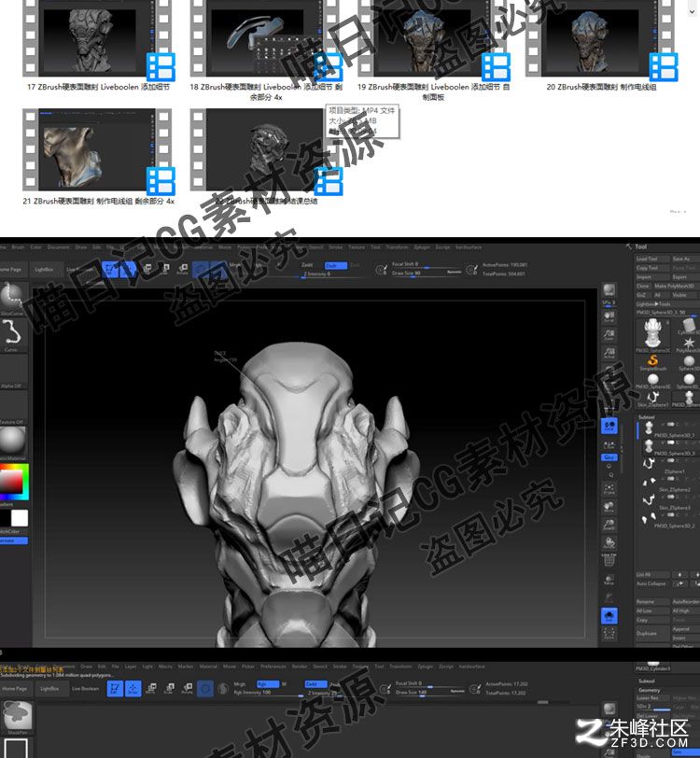Toggle visibility switch of Skin_ZSphere3 subtool

pyautogui.click(x=671, y=497)
